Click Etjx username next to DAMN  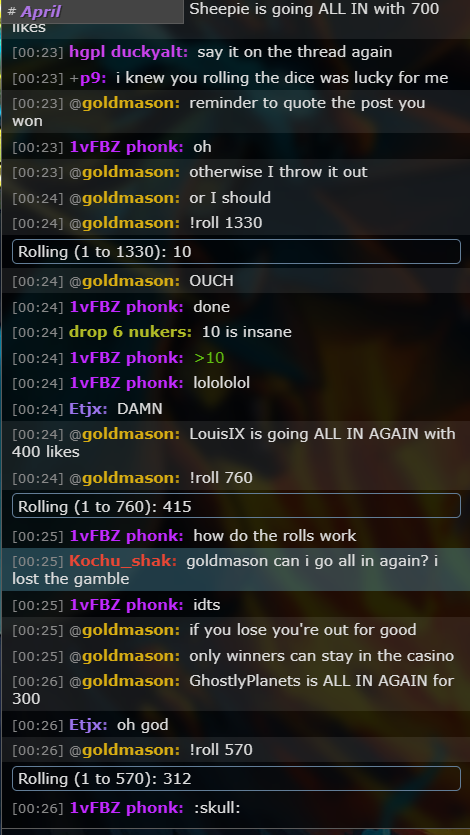coord(88,409)
